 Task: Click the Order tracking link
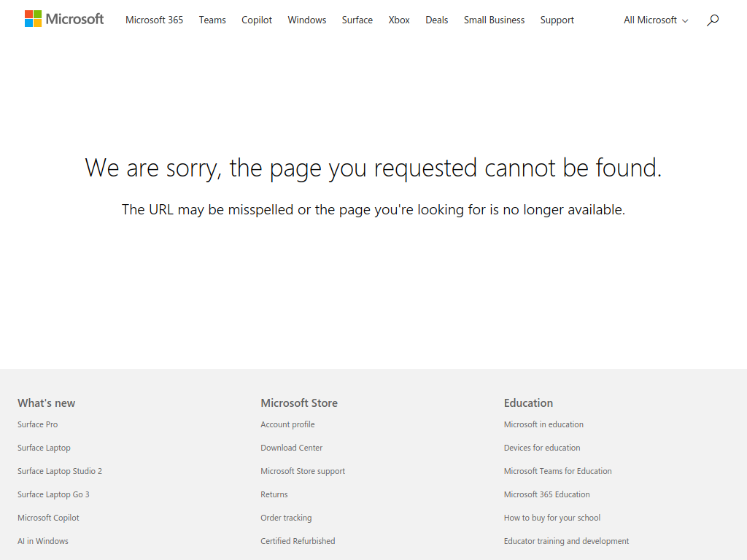(286, 518)
